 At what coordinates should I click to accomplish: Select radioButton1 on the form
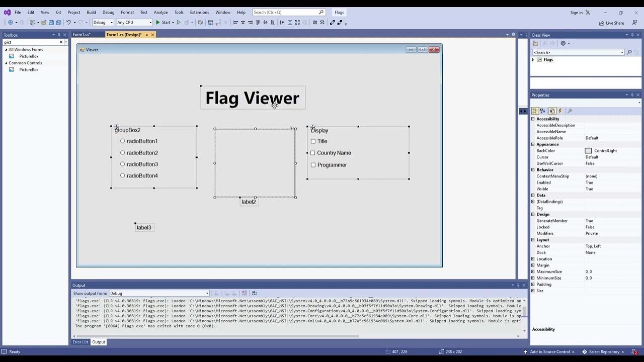pos(139,141)
